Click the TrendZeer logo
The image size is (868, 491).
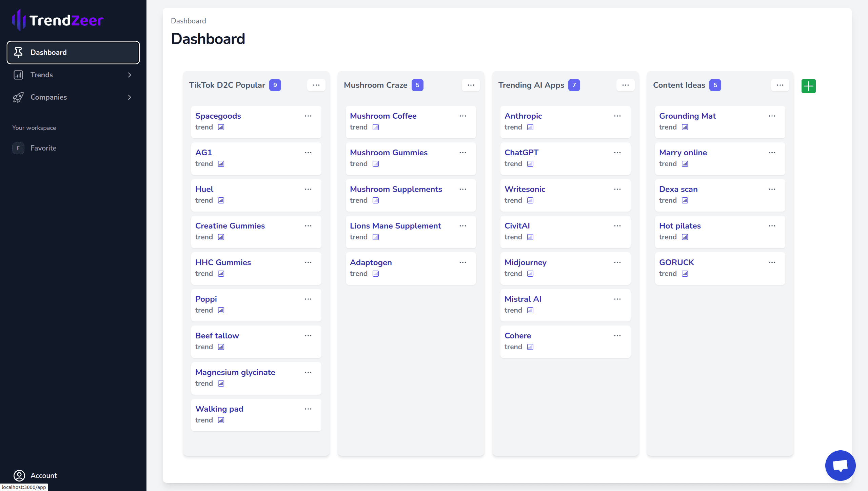[x=58, y=20]
